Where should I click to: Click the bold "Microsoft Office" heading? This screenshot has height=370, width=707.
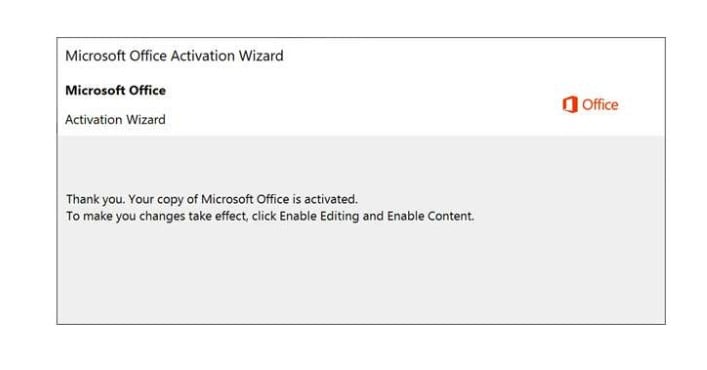pyautogui.click(x=115, y=91)
